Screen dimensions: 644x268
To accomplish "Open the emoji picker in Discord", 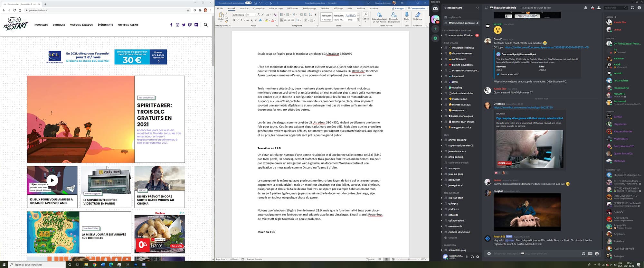I will tap(597, 254).
